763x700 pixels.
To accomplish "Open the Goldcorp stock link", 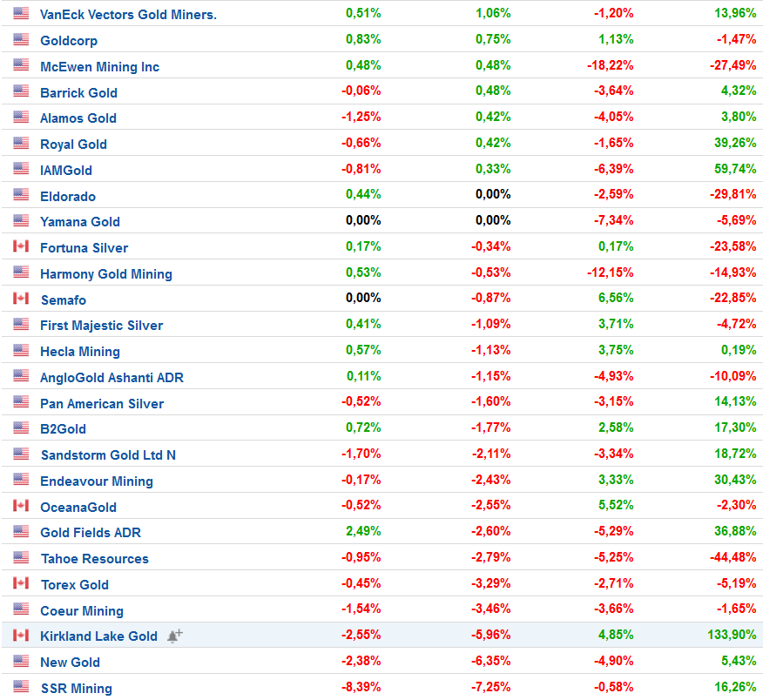I will [x=69, y=40].
